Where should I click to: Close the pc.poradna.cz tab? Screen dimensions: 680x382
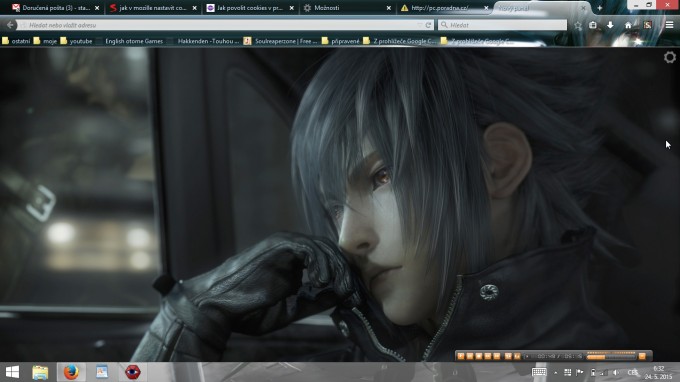point(486,8)
